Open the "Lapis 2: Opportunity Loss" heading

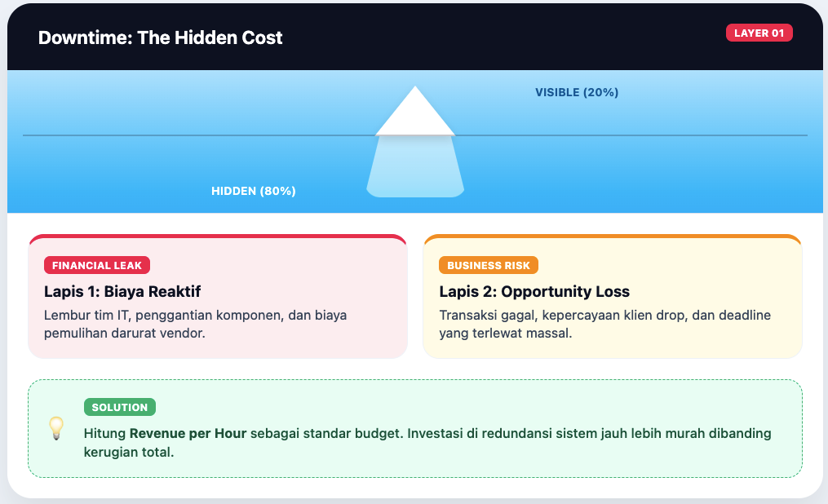click(x=534, y=291)
